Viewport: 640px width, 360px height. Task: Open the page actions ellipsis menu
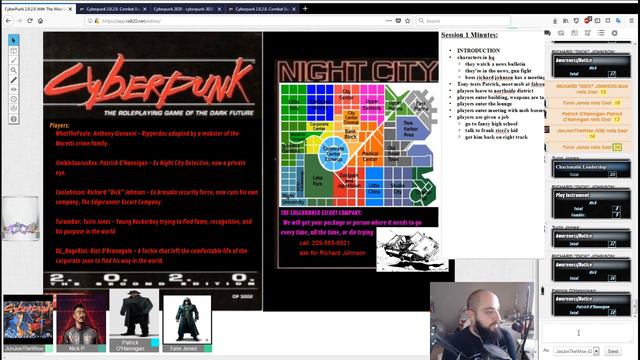tap(389, 21)
